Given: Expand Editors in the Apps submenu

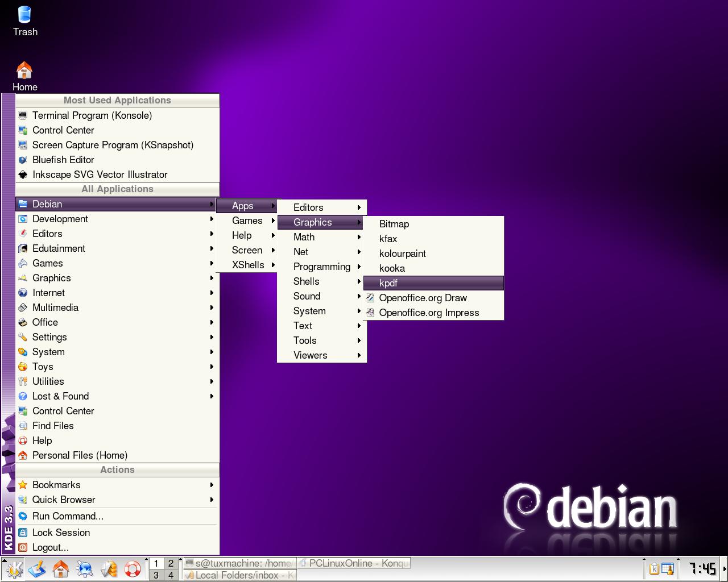Looking at the screenshot, I should coord(322,207).
